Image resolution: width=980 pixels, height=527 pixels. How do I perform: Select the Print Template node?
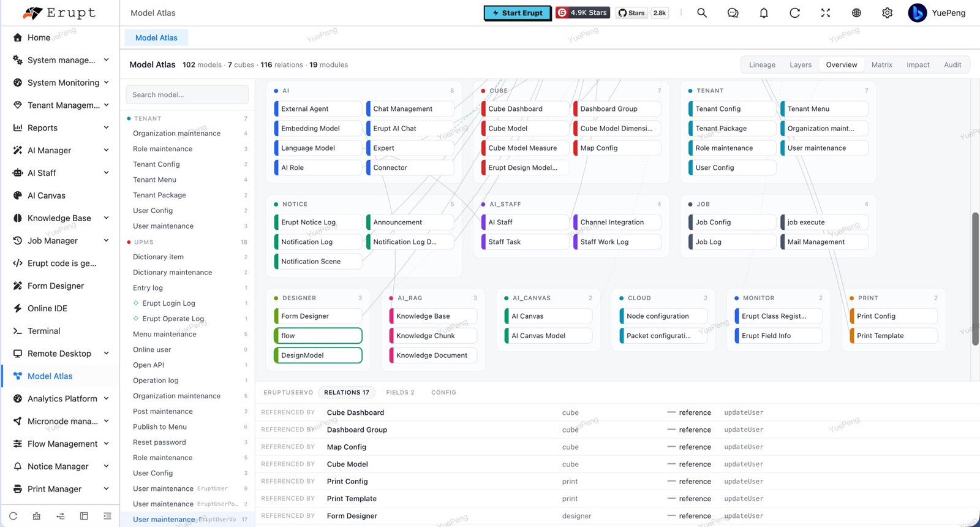(x=893, y=336)
